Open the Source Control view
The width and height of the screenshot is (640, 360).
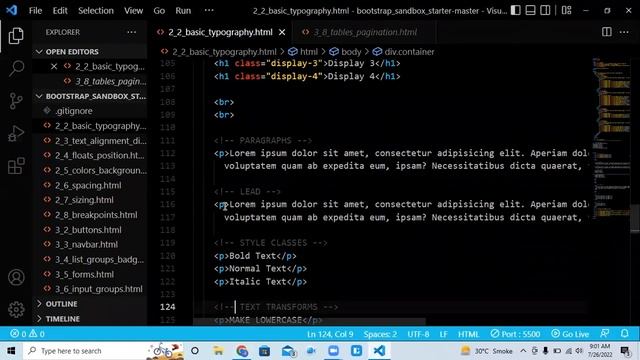point(16,101)
